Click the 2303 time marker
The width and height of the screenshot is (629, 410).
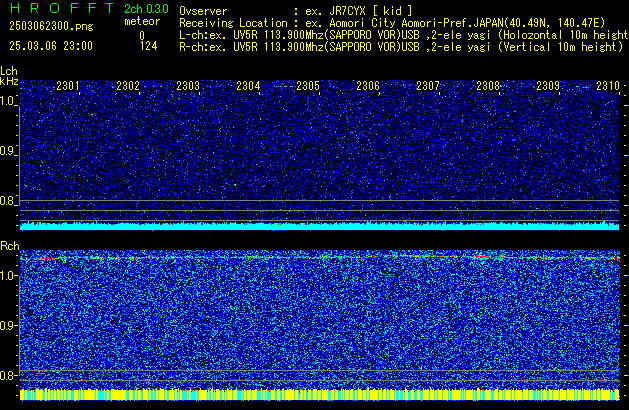click(x=188, y=86)
